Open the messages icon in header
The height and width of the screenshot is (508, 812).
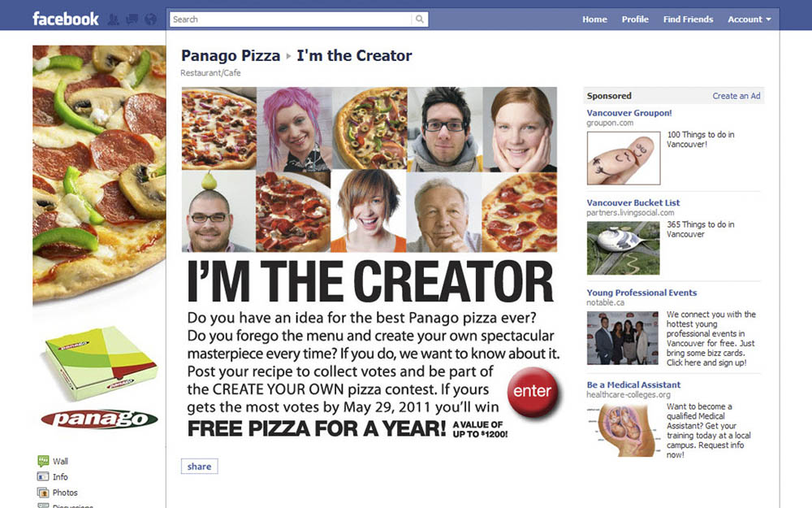[132, 20]
